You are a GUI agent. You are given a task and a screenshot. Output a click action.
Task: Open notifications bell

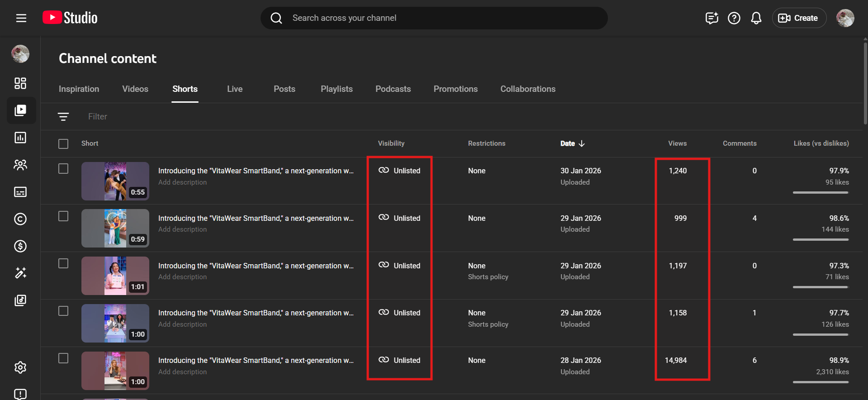pyautogui.click(x=756, y=18)
